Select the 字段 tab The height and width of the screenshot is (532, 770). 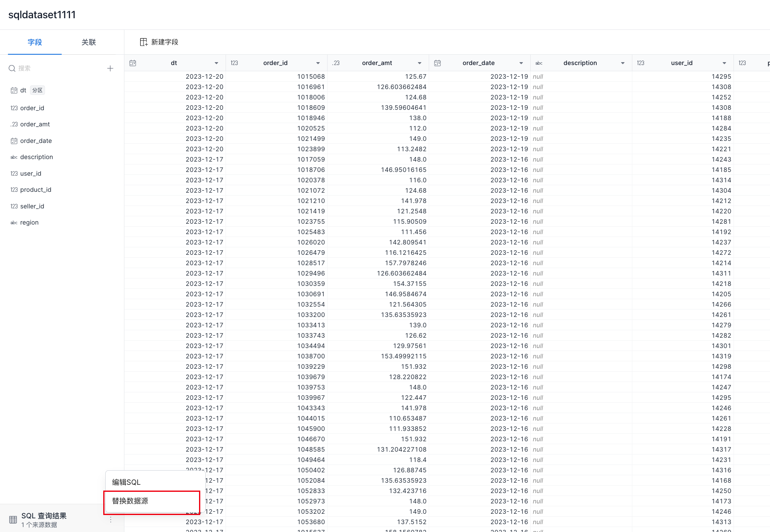(35, 42)
